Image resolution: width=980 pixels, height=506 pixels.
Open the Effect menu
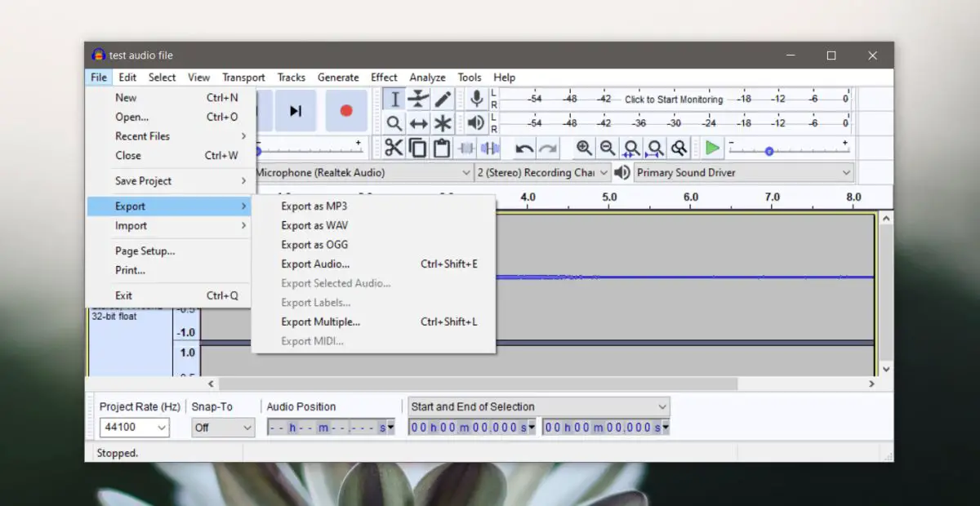click(x=384, y=78)
